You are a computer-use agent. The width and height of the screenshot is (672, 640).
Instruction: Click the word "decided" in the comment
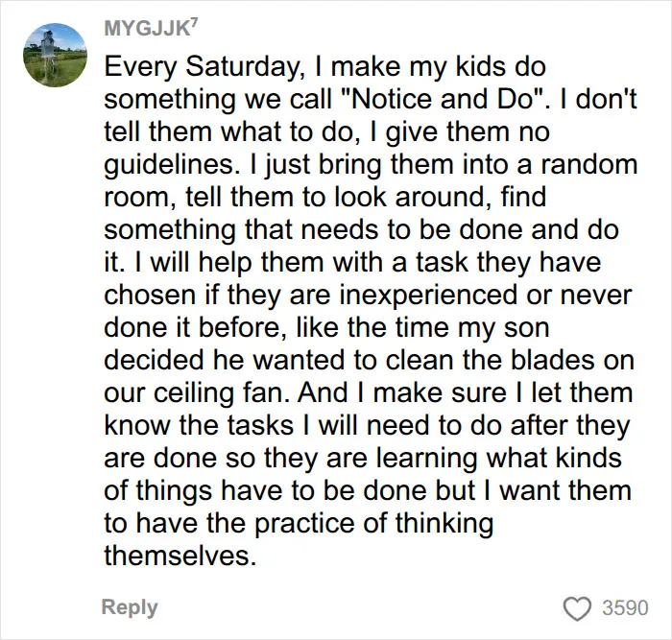pyautogui.click(x=154, y=360)
